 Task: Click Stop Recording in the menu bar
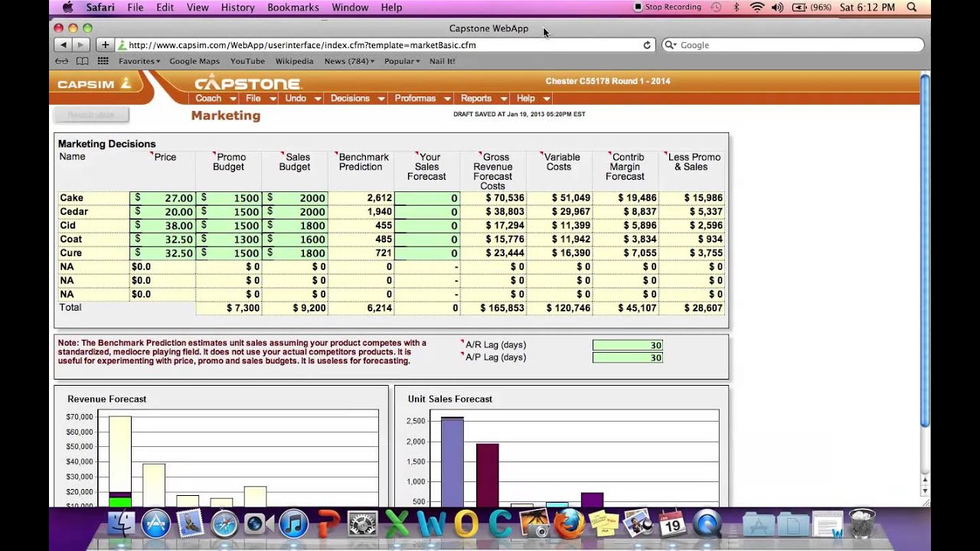click(668, 7)
